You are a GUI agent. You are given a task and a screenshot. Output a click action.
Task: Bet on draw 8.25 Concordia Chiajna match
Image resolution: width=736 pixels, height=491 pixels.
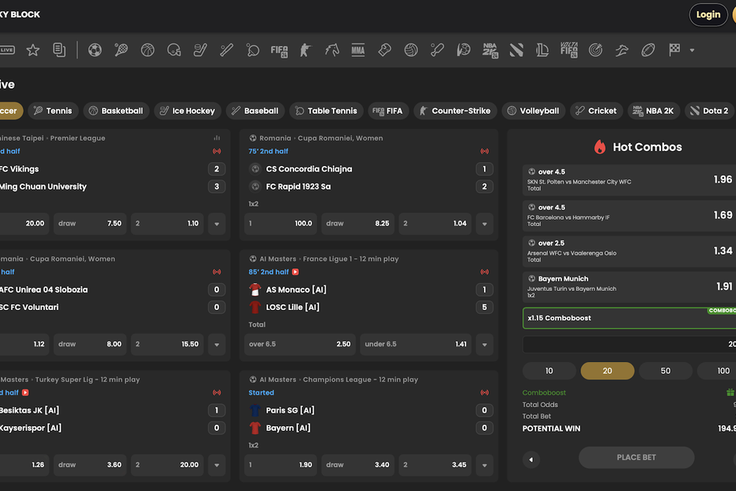pos(358,223)
